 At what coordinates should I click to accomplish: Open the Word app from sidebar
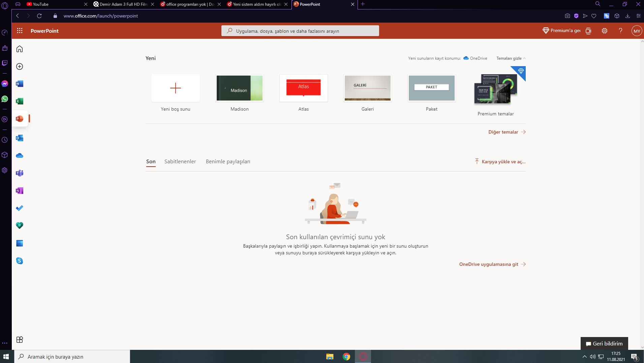point(19,84)
